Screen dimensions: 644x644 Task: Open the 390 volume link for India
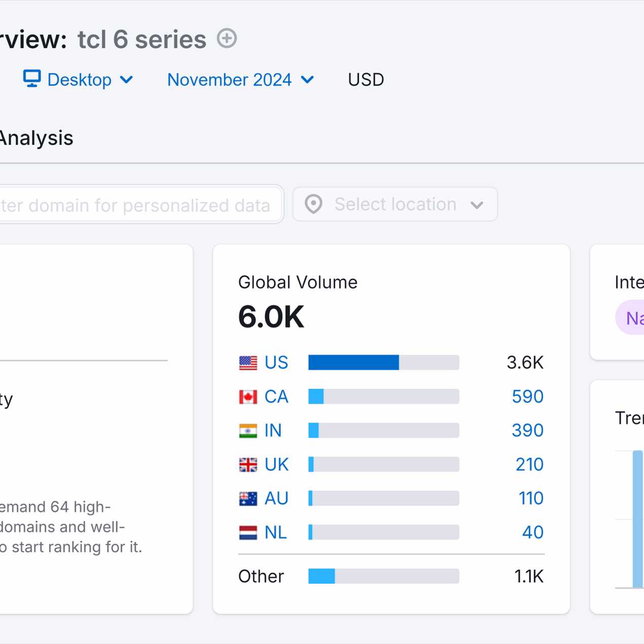(x=527, y=431)
